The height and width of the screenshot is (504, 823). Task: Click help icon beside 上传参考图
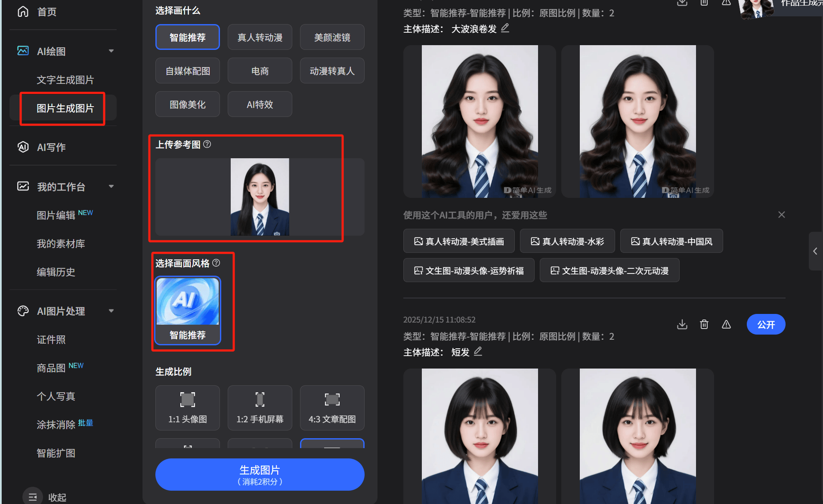coord(207,144)
